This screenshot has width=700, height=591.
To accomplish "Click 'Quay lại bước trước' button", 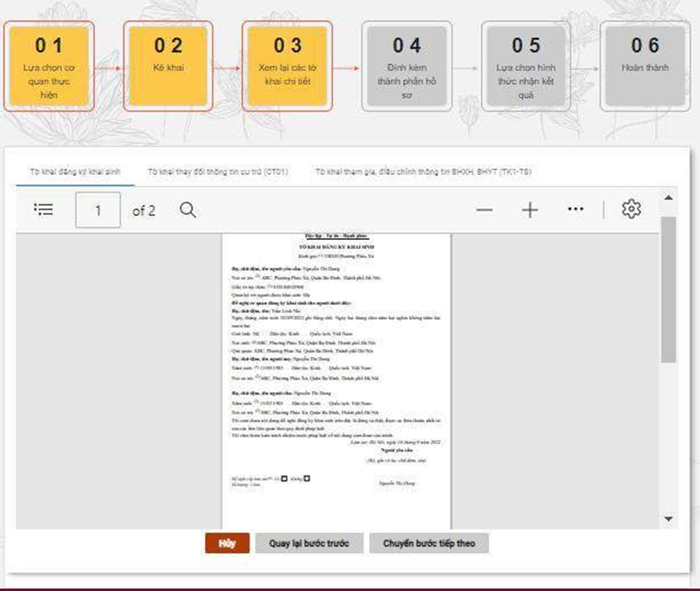I will [x=309, y=544].
